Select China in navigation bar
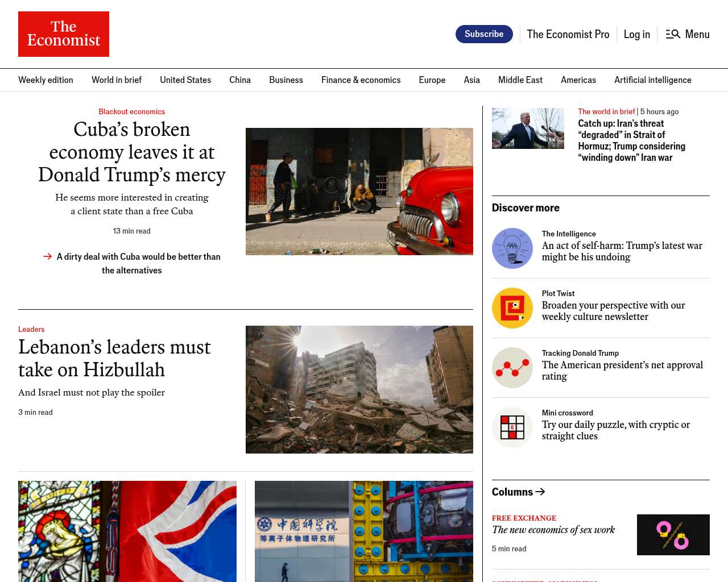The image size is (728, 582). point(240,80)
